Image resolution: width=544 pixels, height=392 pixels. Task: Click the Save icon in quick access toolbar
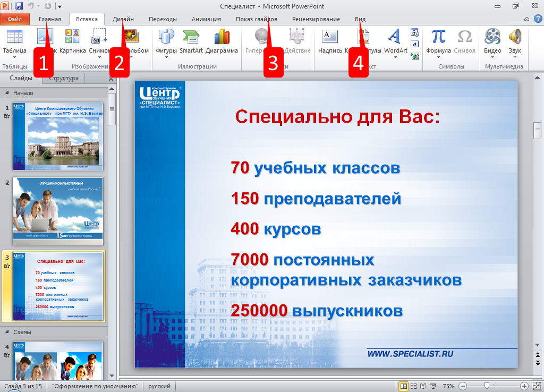[19, 6]
